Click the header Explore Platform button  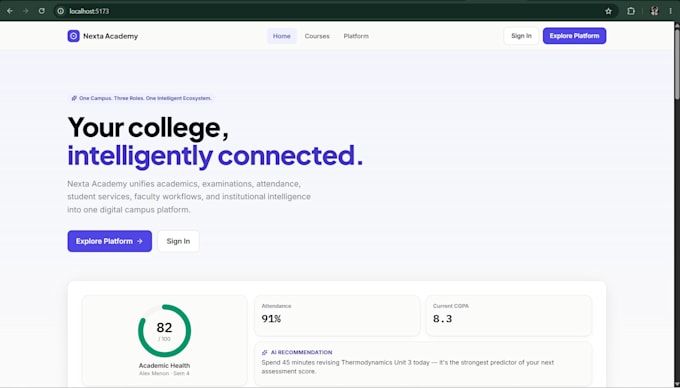coord(574,36)
